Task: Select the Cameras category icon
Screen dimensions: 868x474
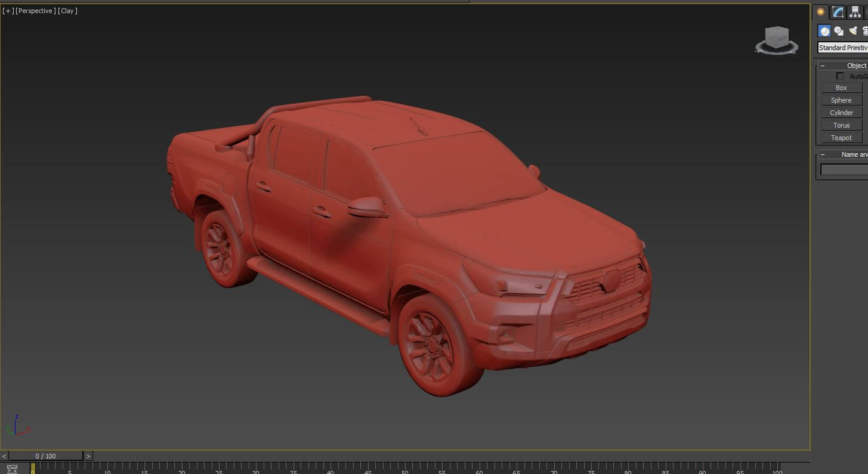Action: 865,31
